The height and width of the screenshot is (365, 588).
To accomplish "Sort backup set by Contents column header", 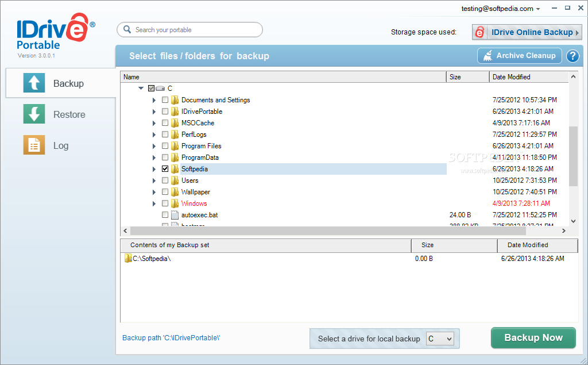I will click(x=266, y=245).
